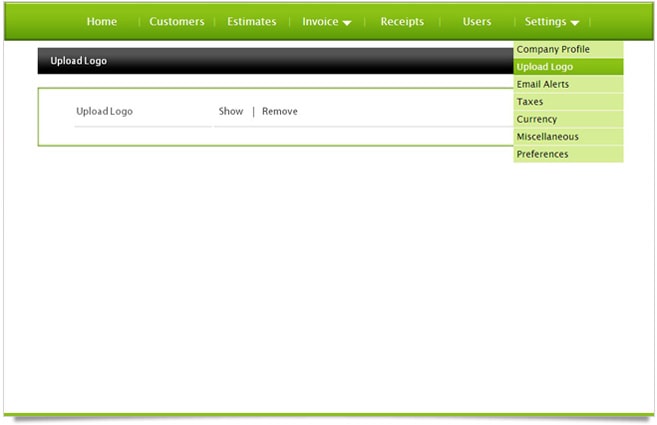Open Email Alerts settings
Image resolution: width=657 pixels, height=425 pixels.
click(x=568, y=84)
